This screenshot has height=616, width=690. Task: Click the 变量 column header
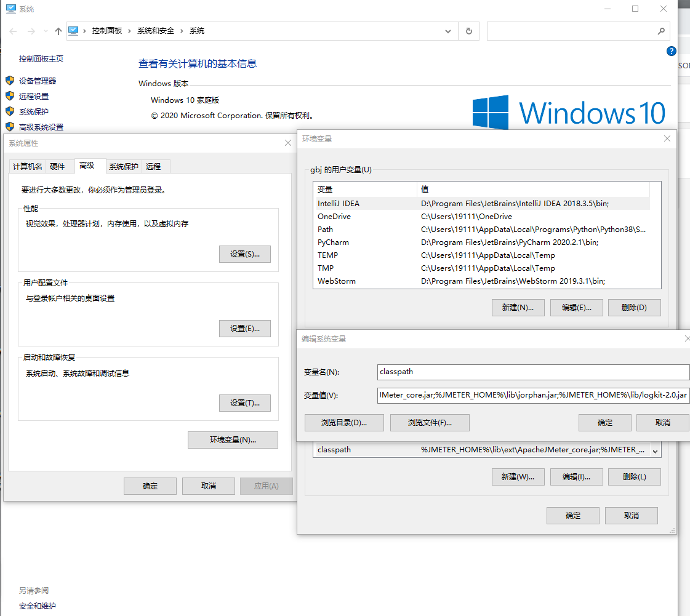[x=365, y=189]
